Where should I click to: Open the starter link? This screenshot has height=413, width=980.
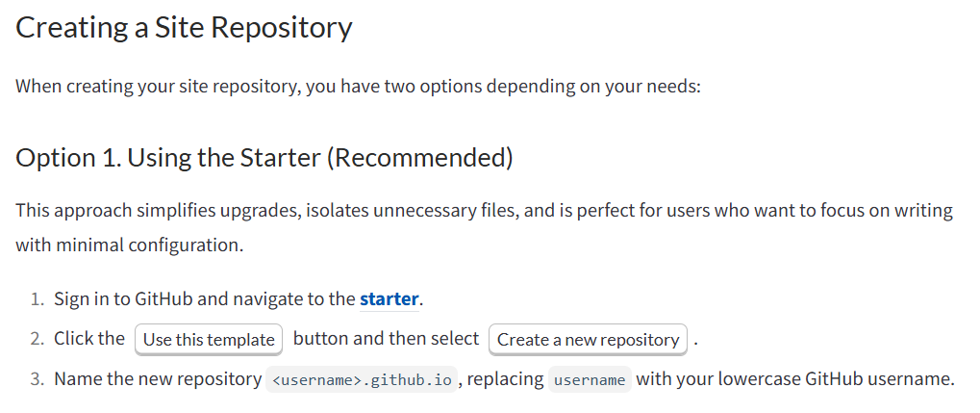(389, 299)
